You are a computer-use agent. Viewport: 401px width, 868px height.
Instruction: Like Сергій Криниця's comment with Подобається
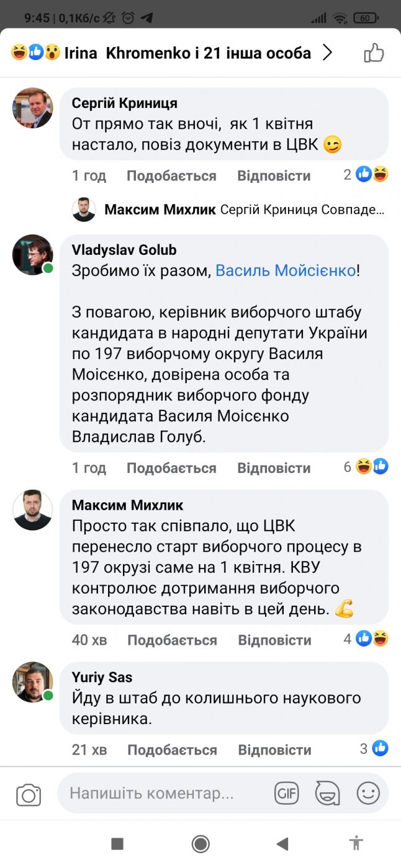click(171, 176)
